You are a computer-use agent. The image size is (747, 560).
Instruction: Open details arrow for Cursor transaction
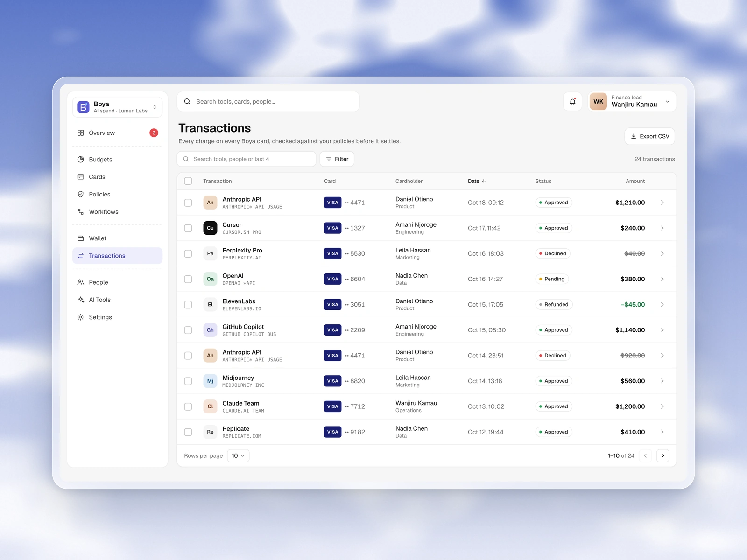coord(662,228)
